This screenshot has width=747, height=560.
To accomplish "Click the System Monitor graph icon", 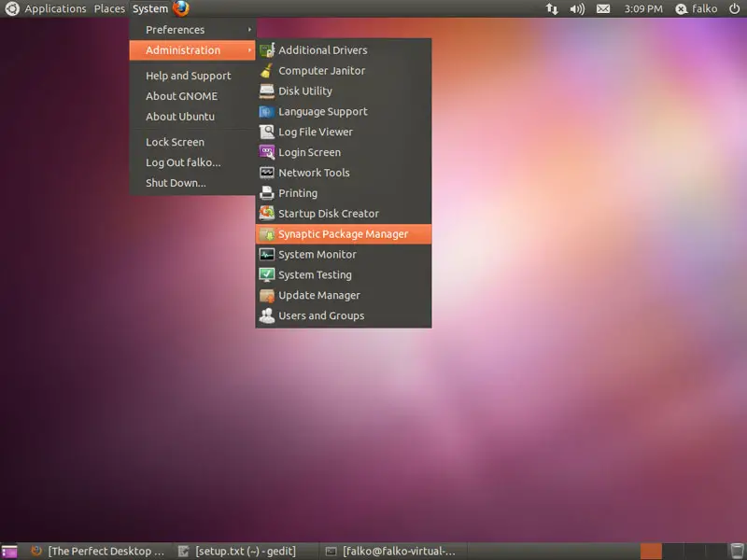I will pos(267,254).
